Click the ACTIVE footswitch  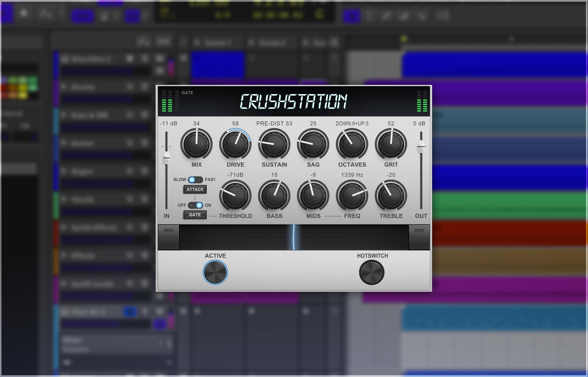pyautogui.click(x=215, y=272)
